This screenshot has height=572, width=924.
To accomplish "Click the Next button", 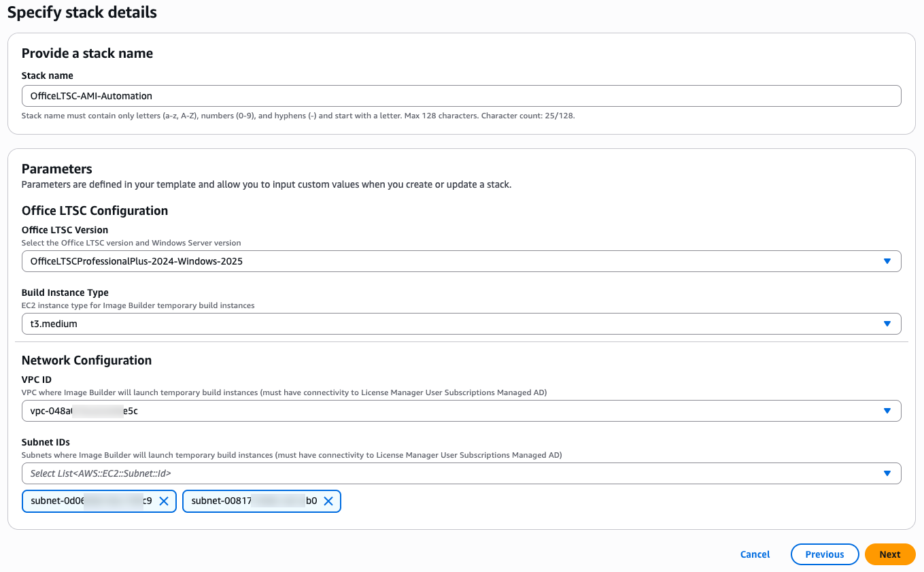I will click(x=889, y=554).
